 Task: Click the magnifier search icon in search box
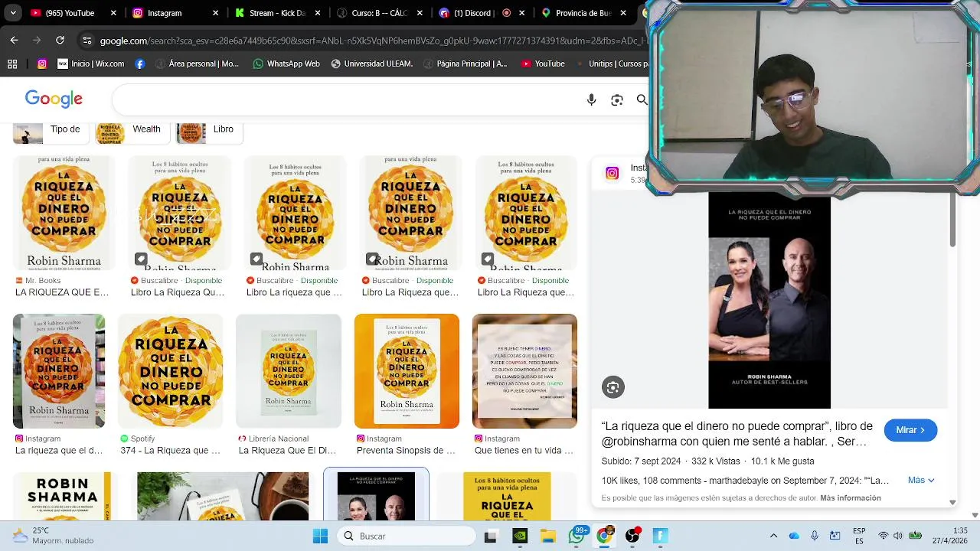coord(642,100)
